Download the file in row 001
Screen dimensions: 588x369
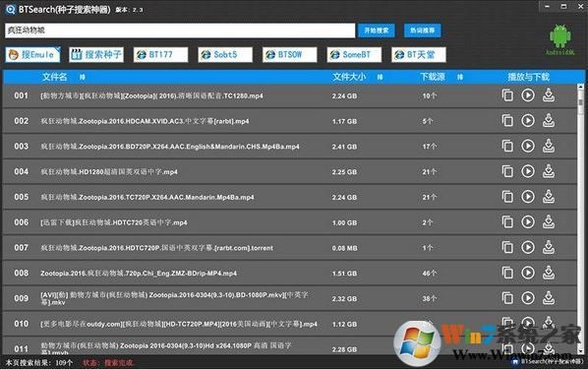click(x=549, y=95)
